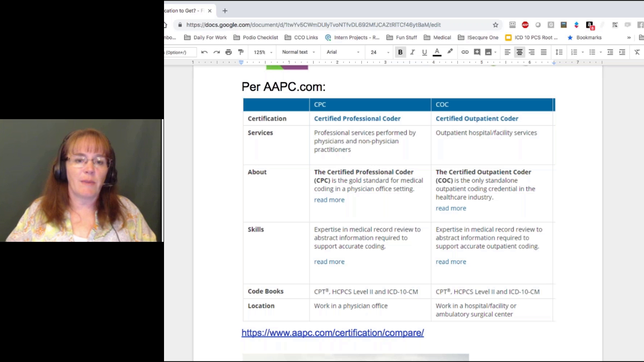Toggle italic formatting
644x362 pixels.
413,52
